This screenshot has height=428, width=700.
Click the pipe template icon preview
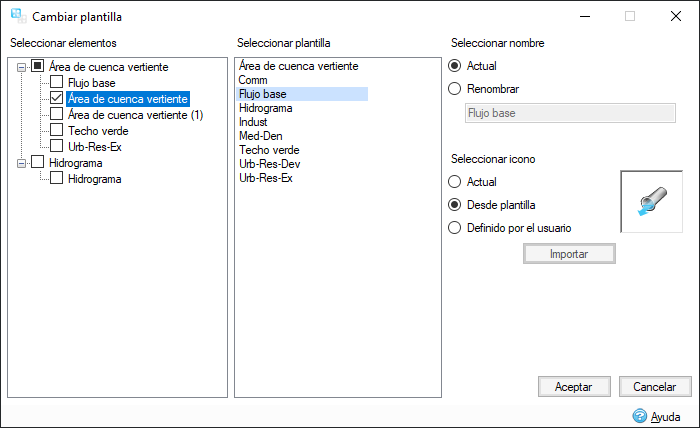click(651, 202)
